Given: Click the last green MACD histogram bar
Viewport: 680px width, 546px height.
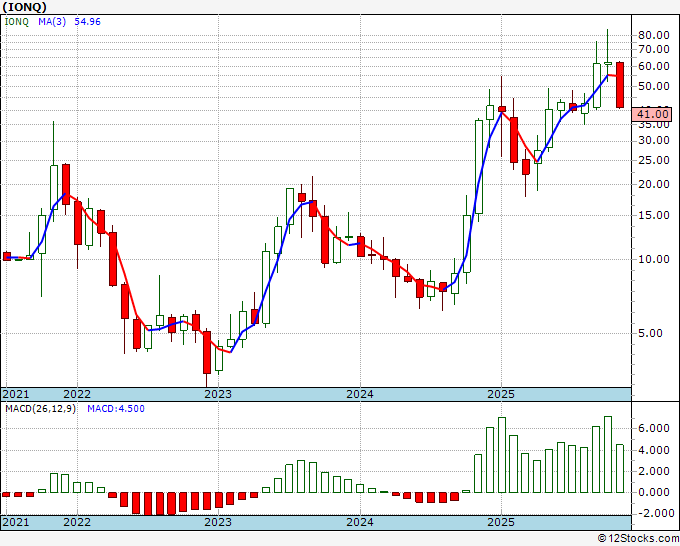Looking at the screenshot, I should [620, 468].
